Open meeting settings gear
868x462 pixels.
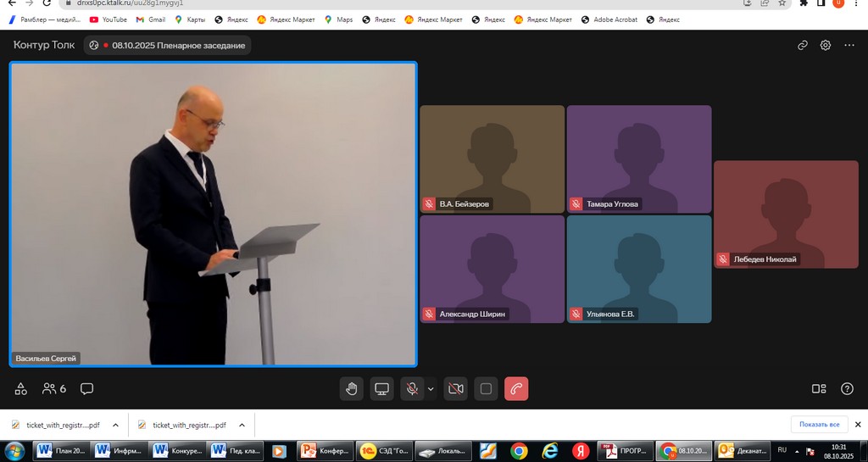[826, 46]
